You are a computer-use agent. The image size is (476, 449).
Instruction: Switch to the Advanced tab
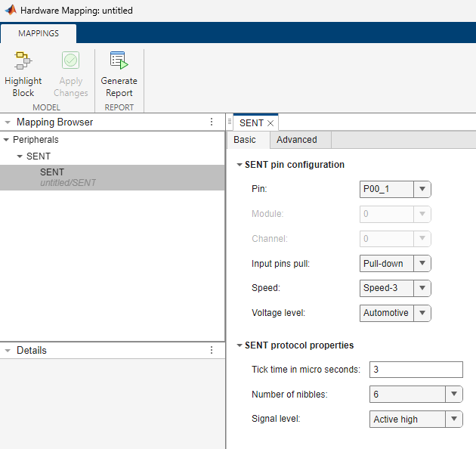pyautogui.click(x=297, y=140)
